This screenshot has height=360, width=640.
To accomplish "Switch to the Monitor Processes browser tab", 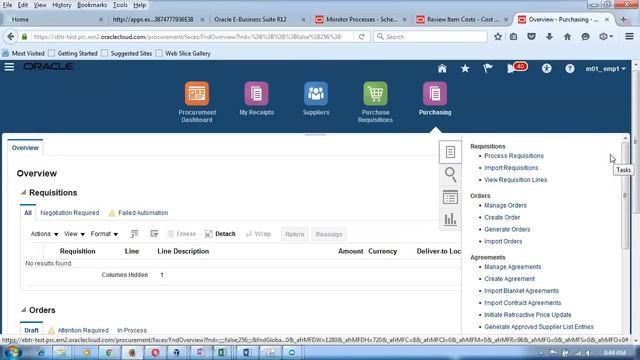I will pyautogui.click(x=361, y=20).
